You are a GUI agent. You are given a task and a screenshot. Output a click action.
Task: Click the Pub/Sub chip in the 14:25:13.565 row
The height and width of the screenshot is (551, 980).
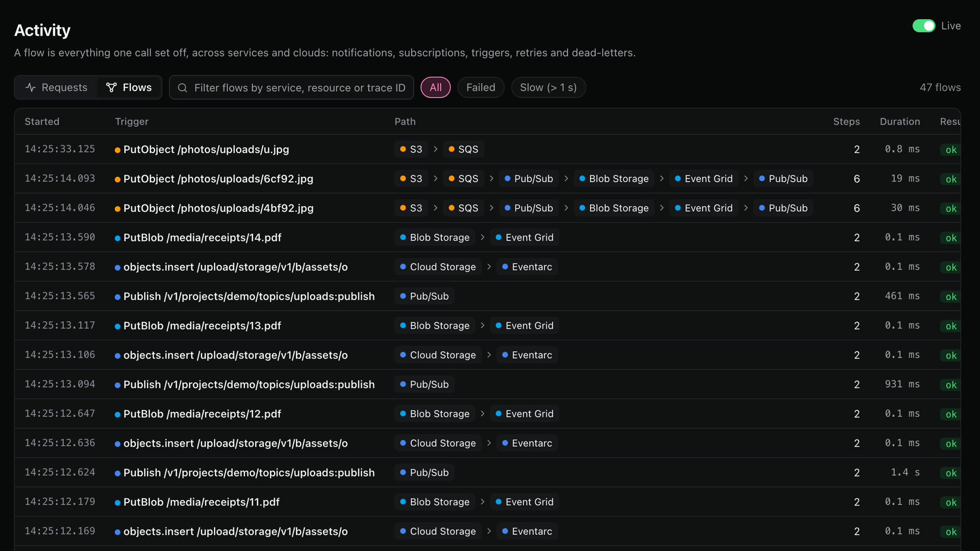(424, 296)
